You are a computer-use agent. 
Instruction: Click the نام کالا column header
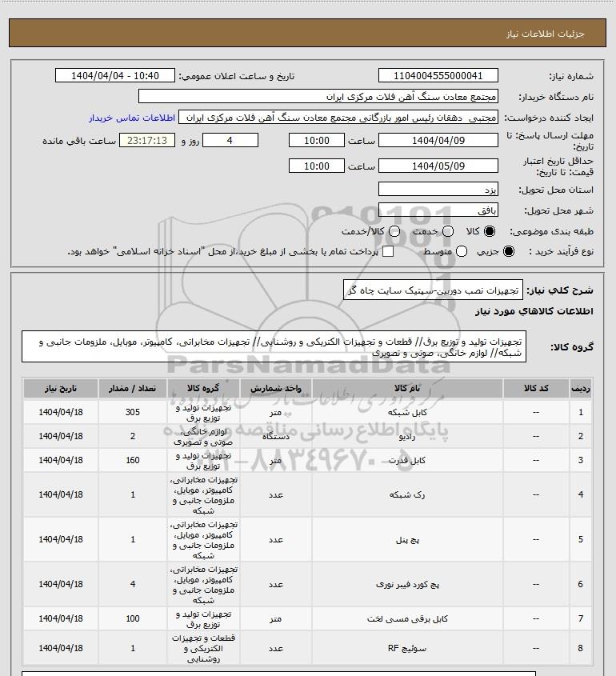407,389
